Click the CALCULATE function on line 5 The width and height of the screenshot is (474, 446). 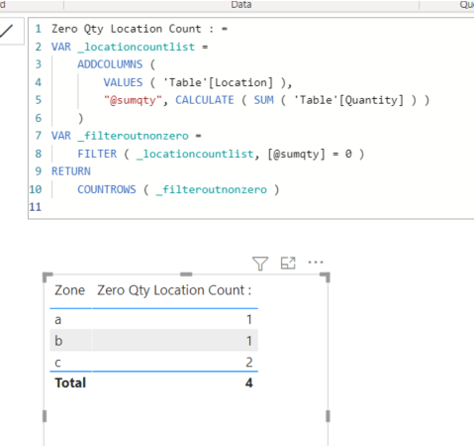click(205, 100)
